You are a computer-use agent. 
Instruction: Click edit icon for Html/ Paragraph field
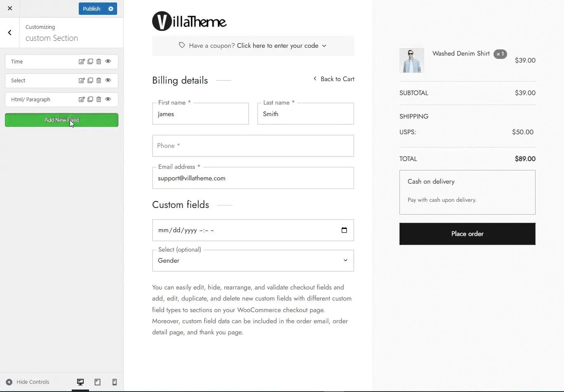[82, 99]
